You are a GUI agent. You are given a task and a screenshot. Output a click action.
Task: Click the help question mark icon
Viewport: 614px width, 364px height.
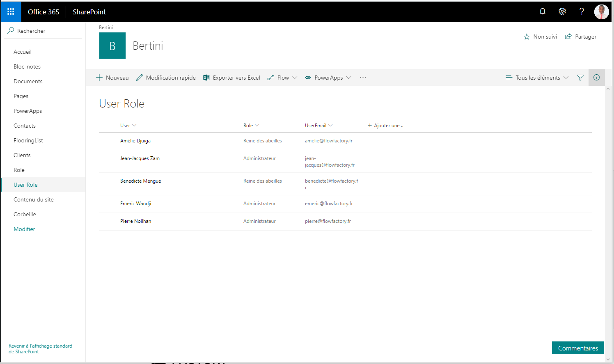[582, 11]
